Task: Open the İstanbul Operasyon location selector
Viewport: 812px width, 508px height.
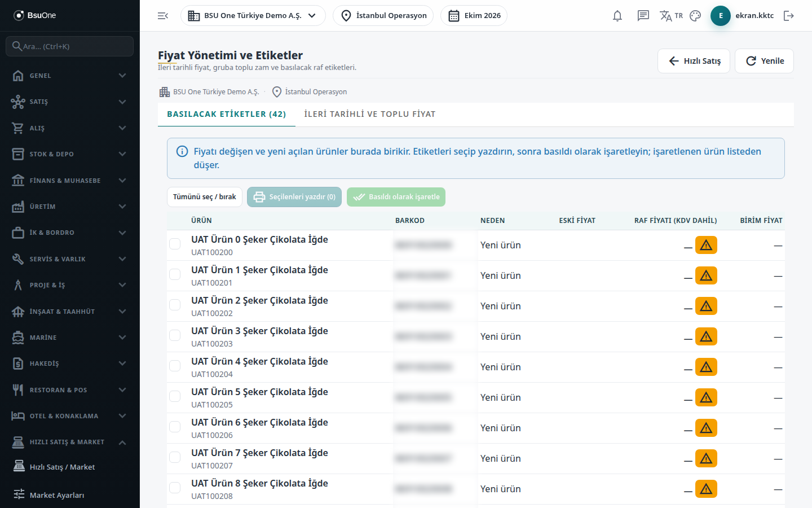Action: coord(383,16)
